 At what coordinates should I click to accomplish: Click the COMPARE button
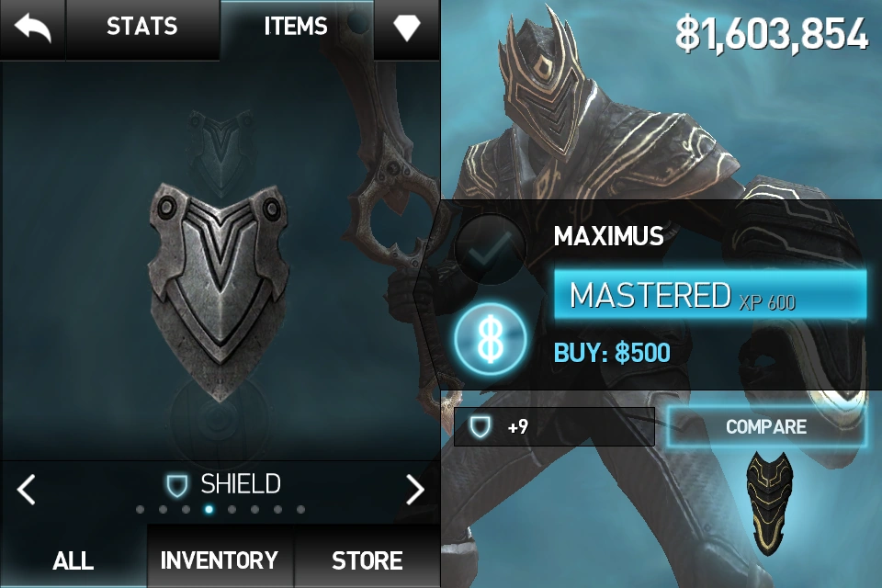(766, 426)
